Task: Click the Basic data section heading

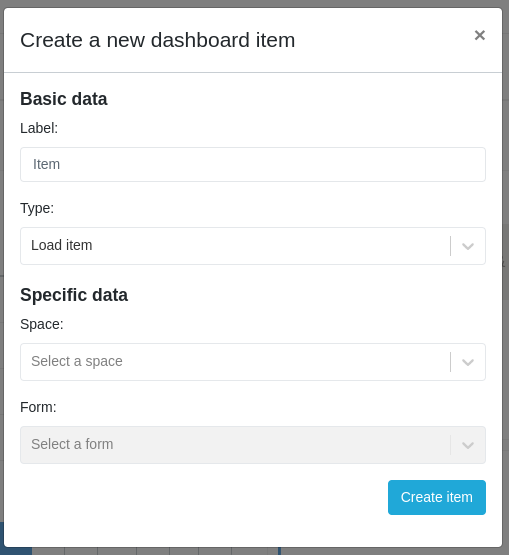Action: click(64, 99)
